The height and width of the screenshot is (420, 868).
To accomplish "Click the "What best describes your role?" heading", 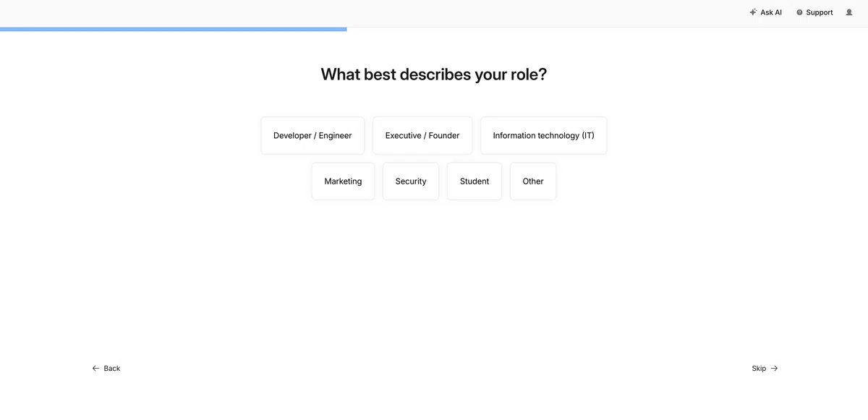I will [x=434, y=74].
